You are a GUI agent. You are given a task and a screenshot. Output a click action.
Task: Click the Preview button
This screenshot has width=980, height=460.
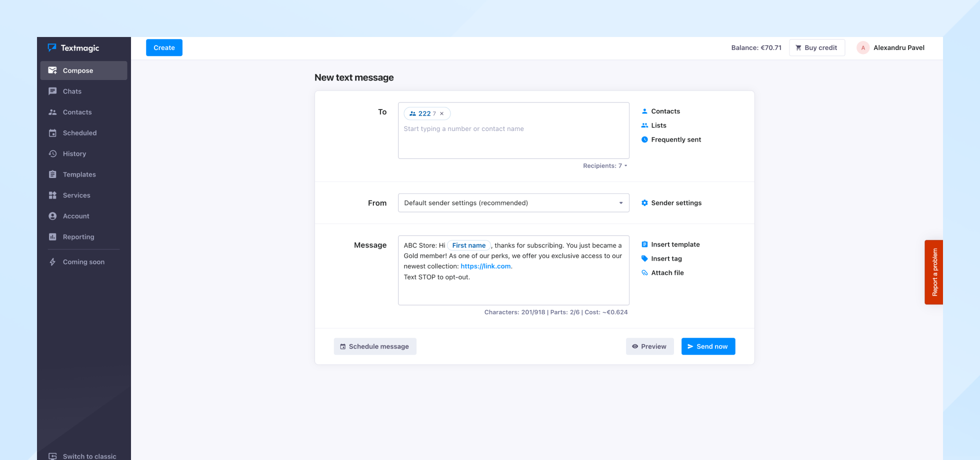tap(649, 346)
